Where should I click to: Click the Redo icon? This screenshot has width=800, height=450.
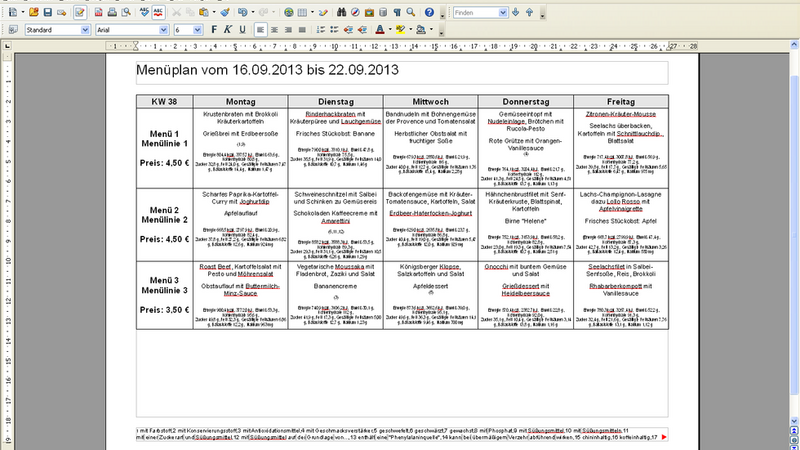264,12
